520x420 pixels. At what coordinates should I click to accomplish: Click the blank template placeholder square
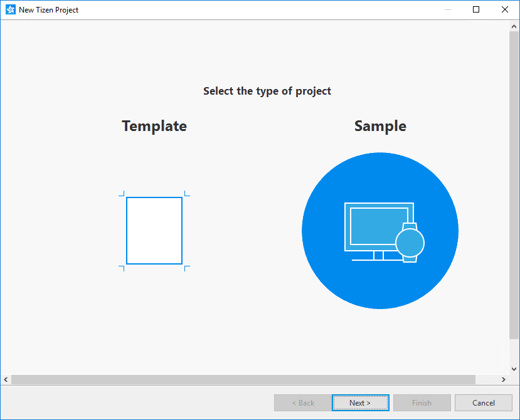coord(154,230)
